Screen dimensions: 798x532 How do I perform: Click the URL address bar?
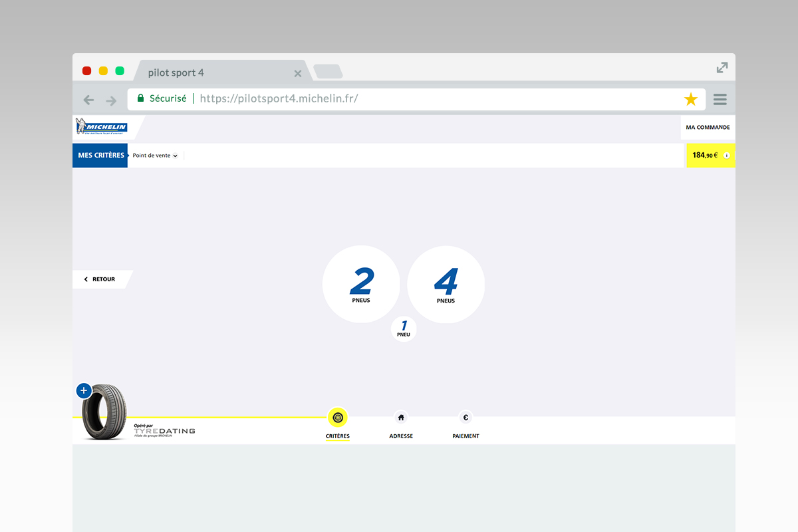[x=416, y=98]
